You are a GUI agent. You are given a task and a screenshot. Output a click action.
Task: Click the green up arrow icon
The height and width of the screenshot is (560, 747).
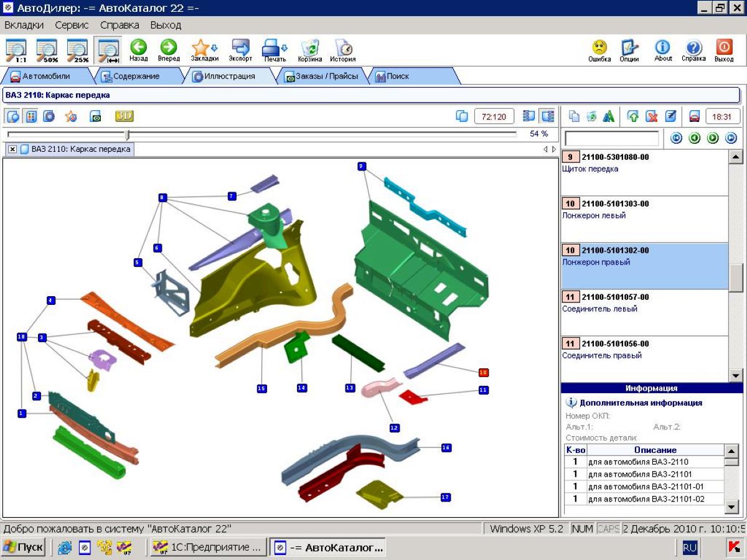tap(633, 116)
